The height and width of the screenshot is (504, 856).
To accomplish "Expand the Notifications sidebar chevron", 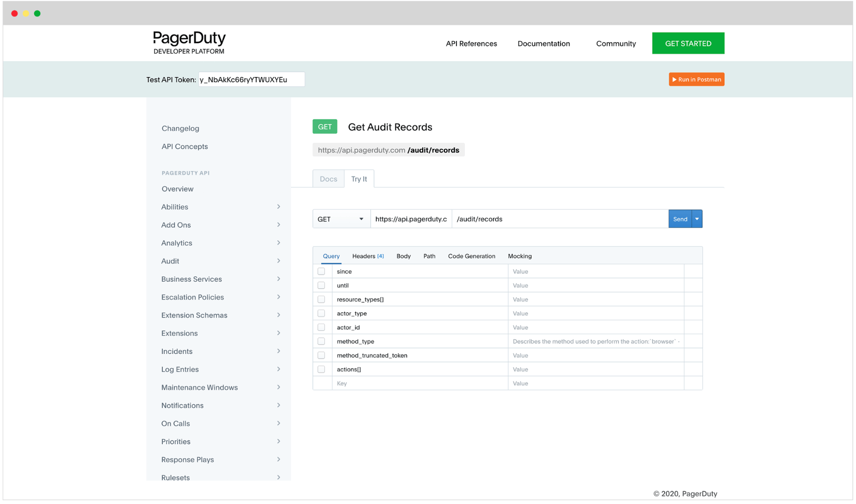I will click(279, 406).
